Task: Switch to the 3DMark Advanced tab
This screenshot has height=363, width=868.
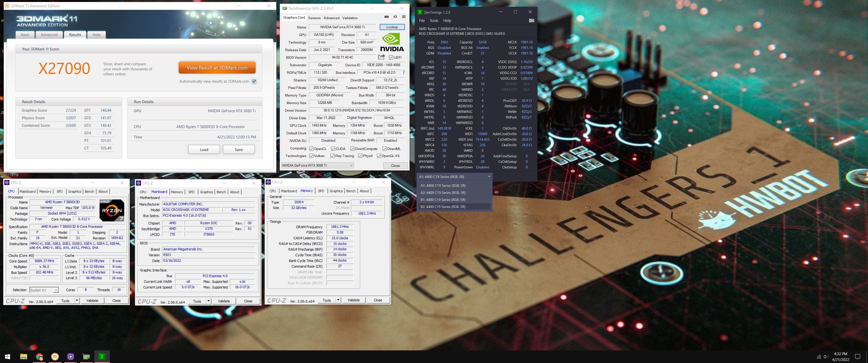Action: tap(49, 35)
